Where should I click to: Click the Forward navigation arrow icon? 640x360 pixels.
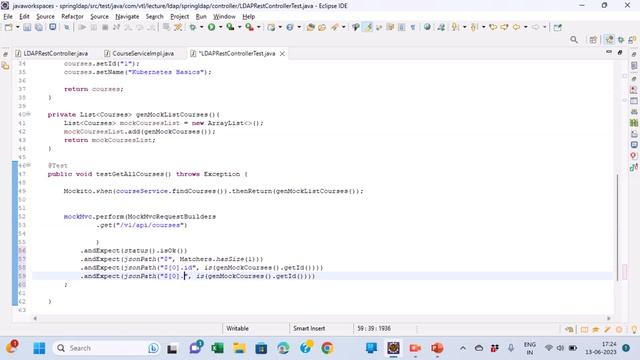click(x=535, y=27)
